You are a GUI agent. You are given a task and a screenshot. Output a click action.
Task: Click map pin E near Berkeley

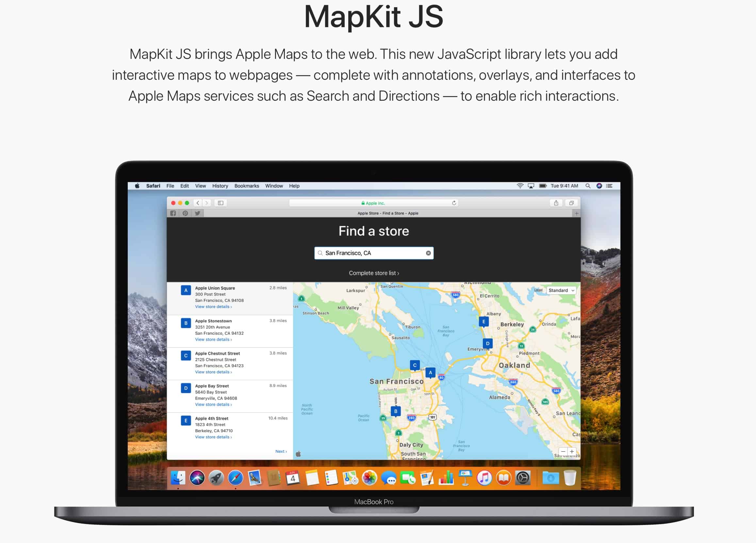tap(483, 322)
